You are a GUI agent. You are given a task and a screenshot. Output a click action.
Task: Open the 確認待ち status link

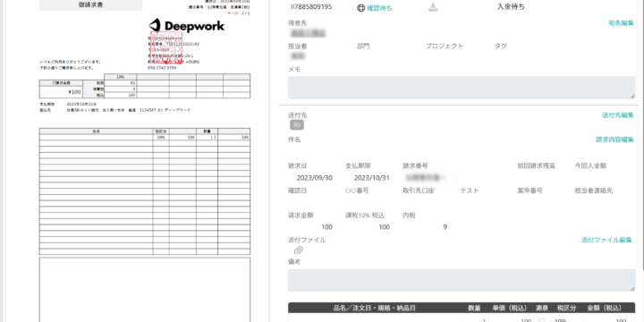pos(379,8)
